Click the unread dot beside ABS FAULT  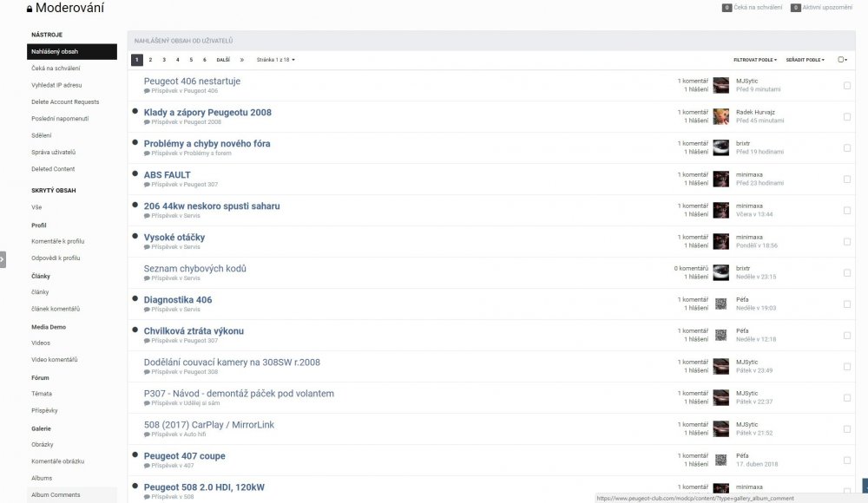(135, 173)
